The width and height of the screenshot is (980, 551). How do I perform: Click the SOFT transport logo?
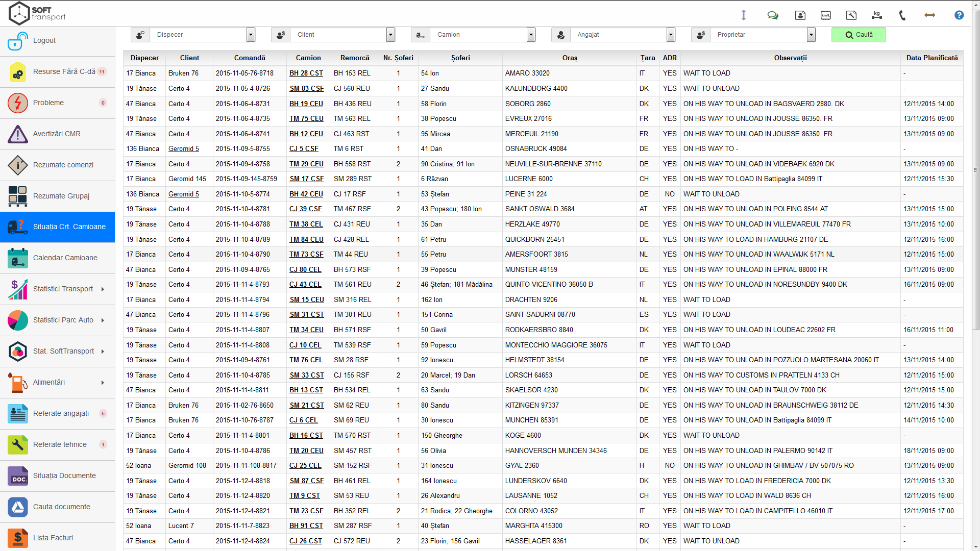(x=37, y=13)
